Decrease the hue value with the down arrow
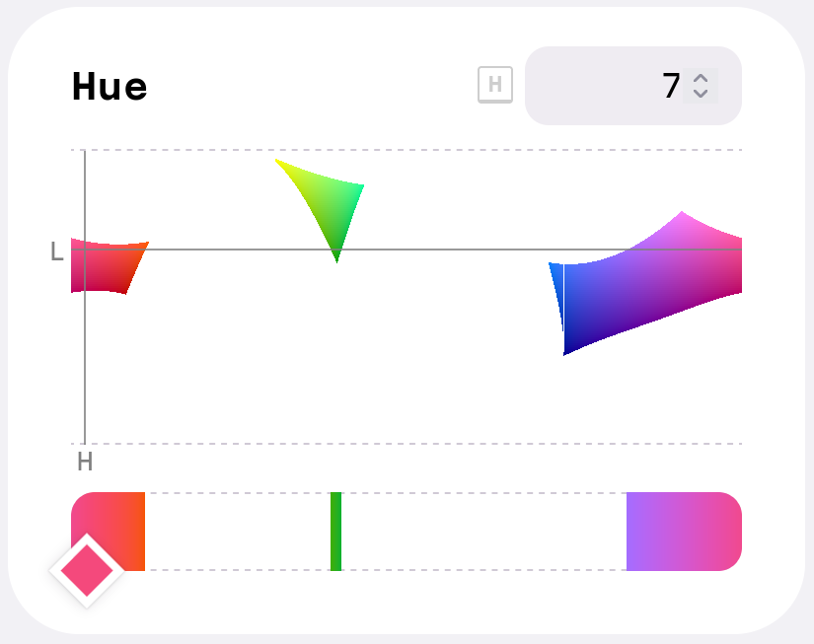This screenshot has height=644, width=814. click(702, 92)
